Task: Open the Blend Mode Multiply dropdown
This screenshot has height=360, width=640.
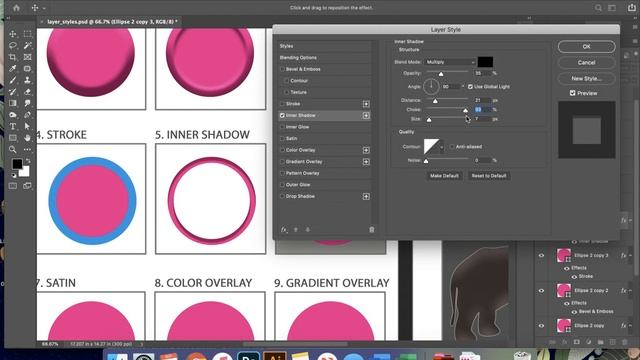Action: [450, 62]
